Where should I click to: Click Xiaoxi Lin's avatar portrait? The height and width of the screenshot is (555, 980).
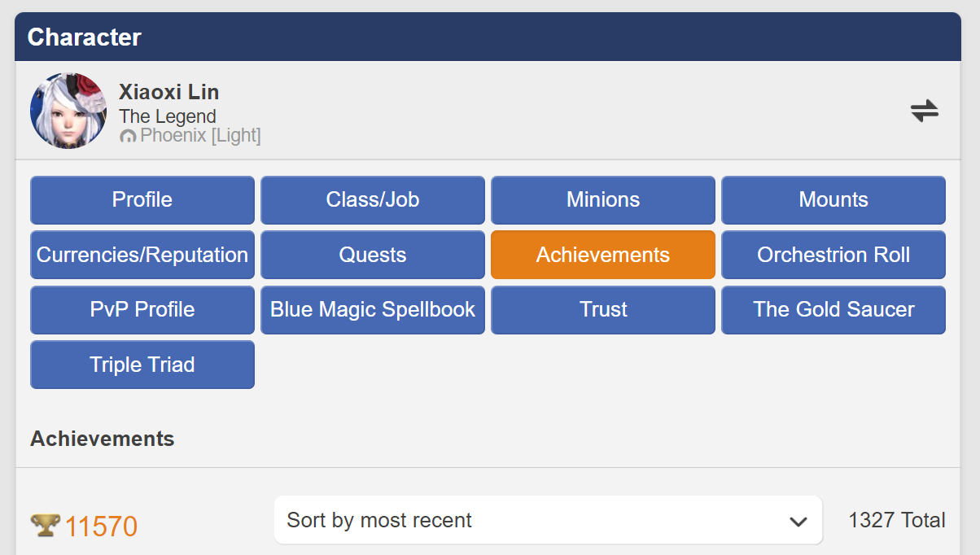[68, 111]
